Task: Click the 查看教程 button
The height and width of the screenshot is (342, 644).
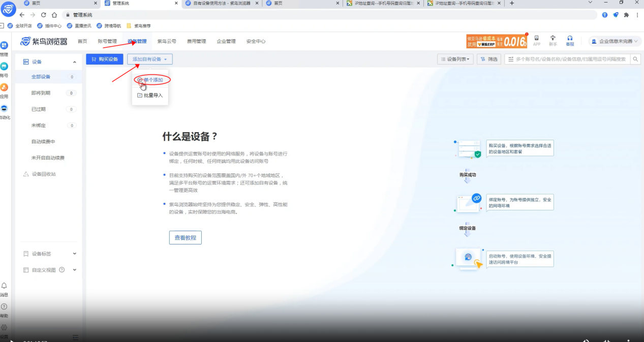Action: click(185, 237)
